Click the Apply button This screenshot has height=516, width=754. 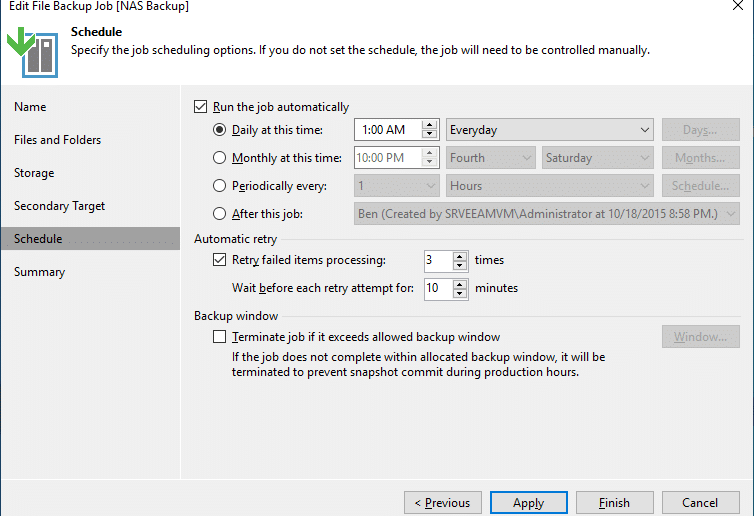pos(528,503)
